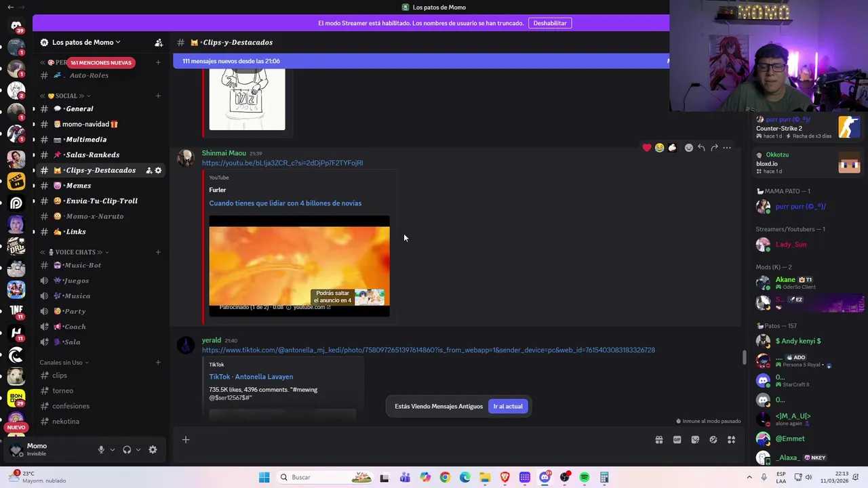
Task: Click the Windows taskbar Buscar search box
Action: pos(324,477)
